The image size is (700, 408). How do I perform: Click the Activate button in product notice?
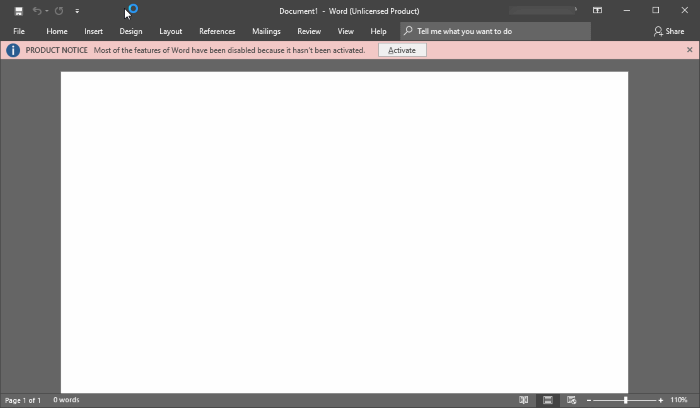pos(402,50)
